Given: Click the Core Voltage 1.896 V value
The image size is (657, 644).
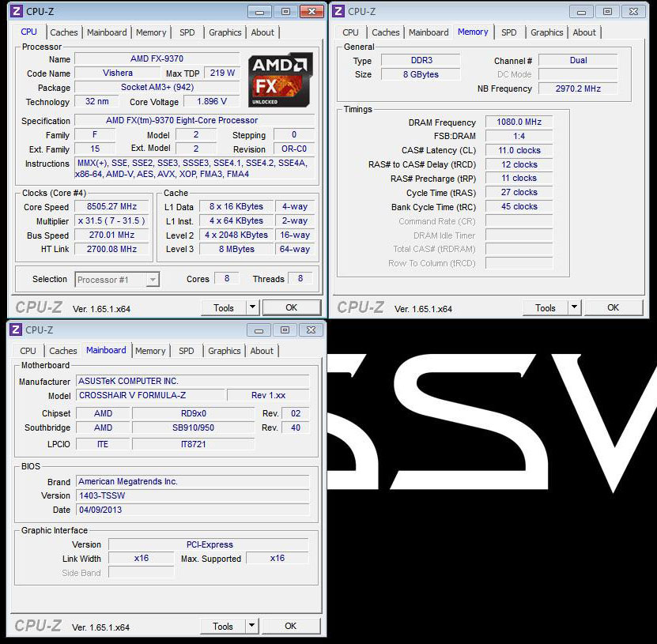Looking at the screenshot, I should tap(212, 101).
